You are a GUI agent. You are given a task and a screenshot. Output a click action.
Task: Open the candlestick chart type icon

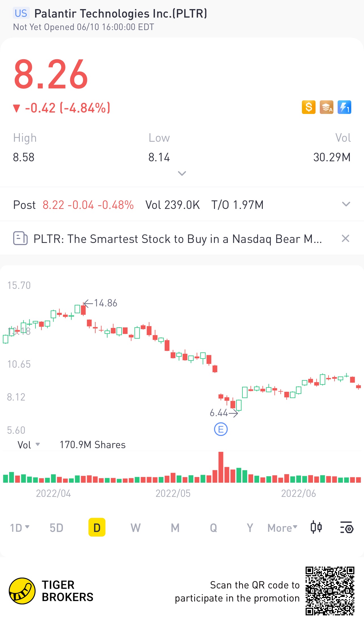(x=316, y=527)
